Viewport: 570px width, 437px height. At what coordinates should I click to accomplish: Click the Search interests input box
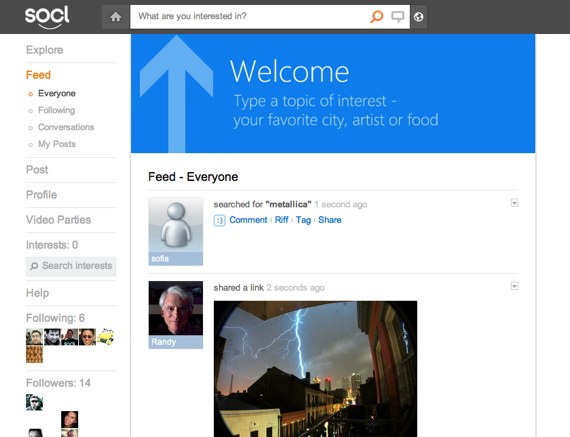coord(71,266)
